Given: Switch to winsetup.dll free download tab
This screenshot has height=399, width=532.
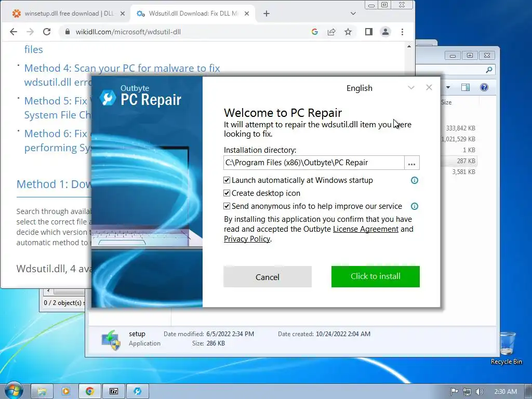Looking at the screenshot, I should pos(68,14).
